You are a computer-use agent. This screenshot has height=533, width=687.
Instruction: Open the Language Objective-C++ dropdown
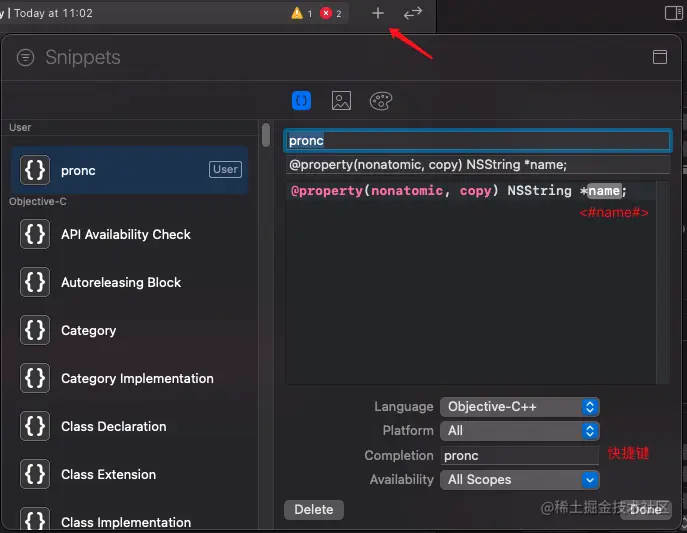pyautogui.click(x=520, y=407)
